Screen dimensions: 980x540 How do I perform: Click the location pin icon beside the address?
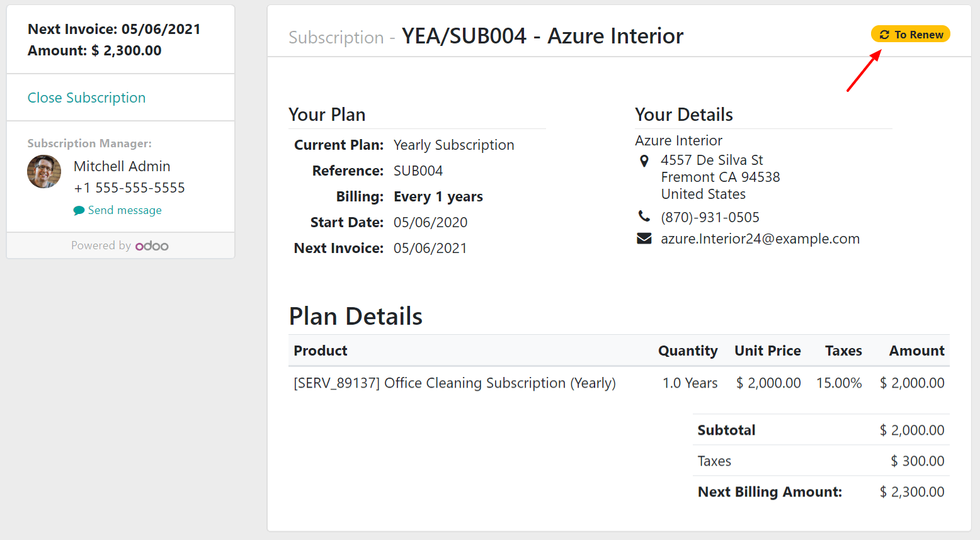point(644,160)
